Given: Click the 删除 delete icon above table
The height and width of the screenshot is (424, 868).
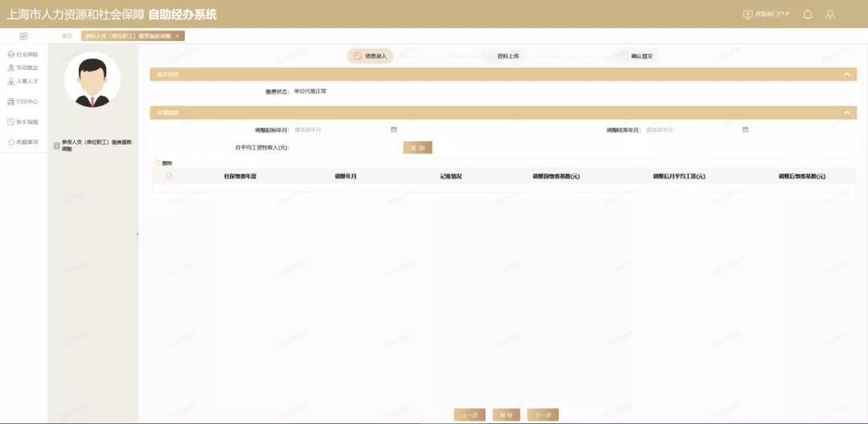Looking at the screenshot, I should pyautogui.click(x=158, y=163).
